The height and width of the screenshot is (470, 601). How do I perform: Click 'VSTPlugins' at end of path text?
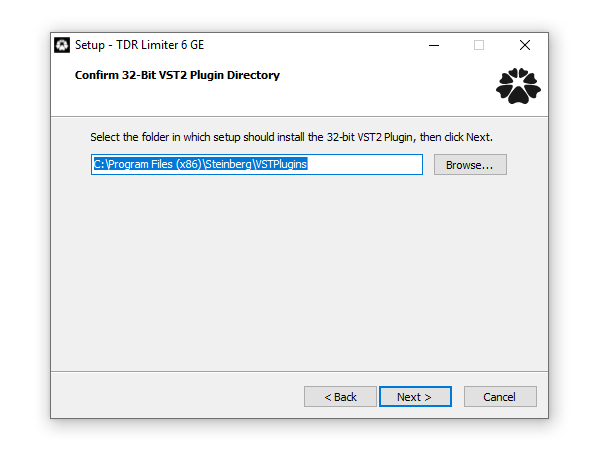point(281,164)
